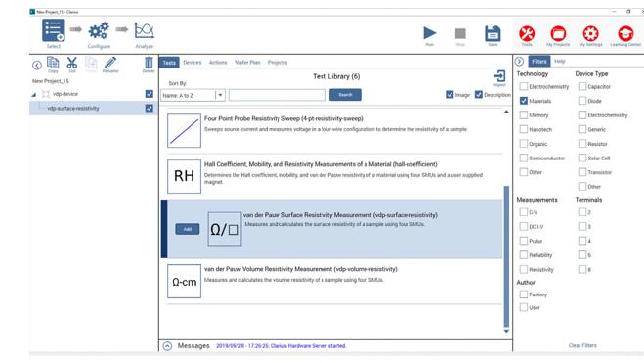Click the test list scrollbar up arrow
Screen dimensions: 644x363
(x=506, y=112)
